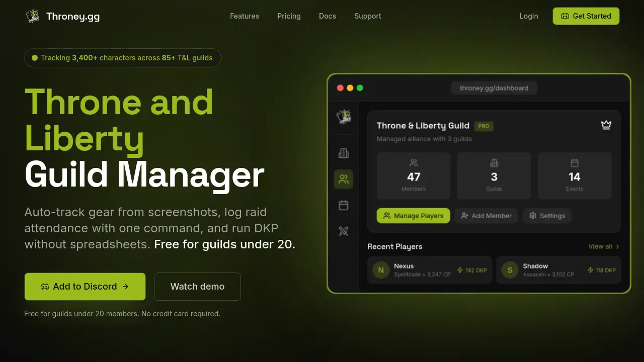The width and height of the screenshot is (644, 362).
Task: Select the '47 Members' stat card
Action: click(414, 175)
